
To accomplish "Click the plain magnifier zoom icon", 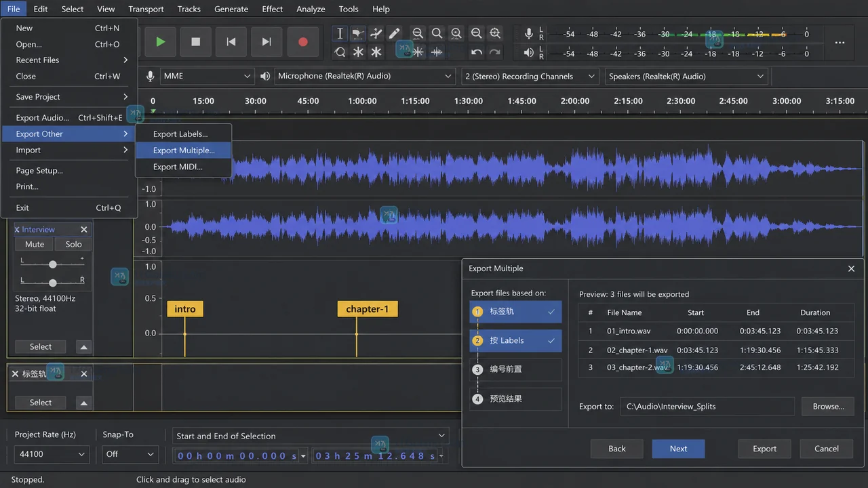I will 437,33.
